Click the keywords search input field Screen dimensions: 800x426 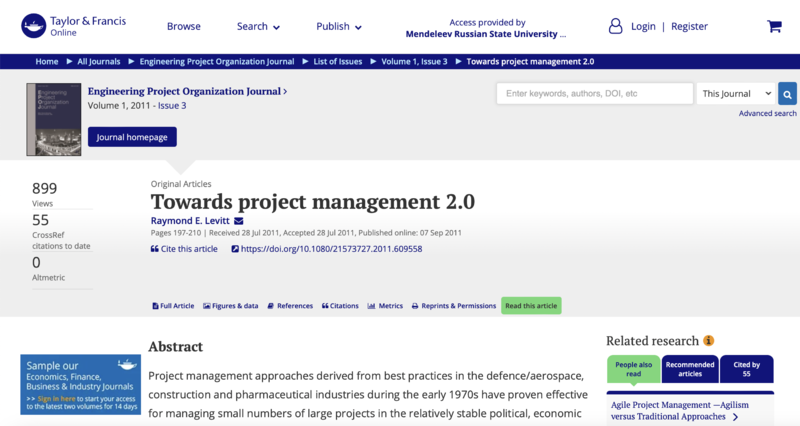595,94
